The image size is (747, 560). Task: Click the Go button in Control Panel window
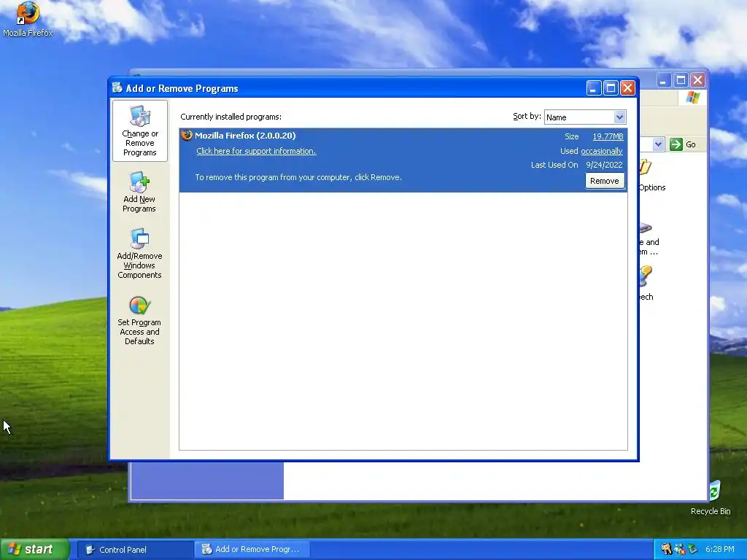(683, 144)
